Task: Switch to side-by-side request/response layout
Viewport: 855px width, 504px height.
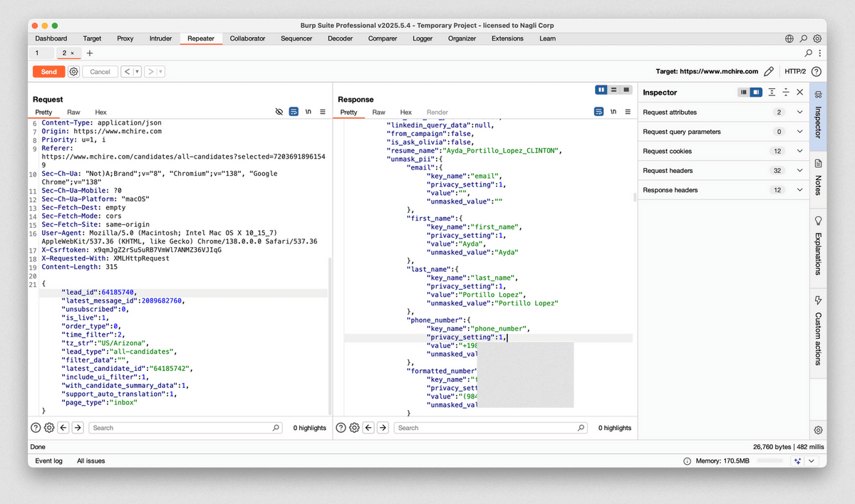Action: pos(602,90)
